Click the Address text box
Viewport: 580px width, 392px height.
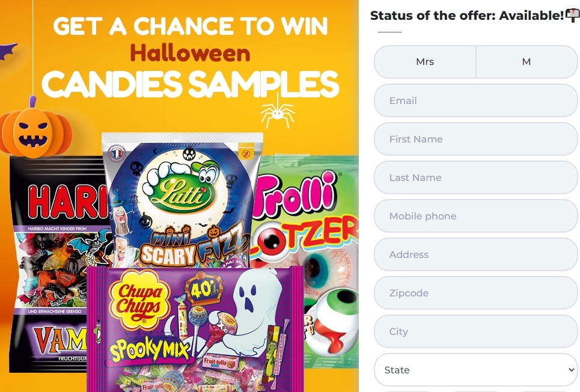click(475, 254)
